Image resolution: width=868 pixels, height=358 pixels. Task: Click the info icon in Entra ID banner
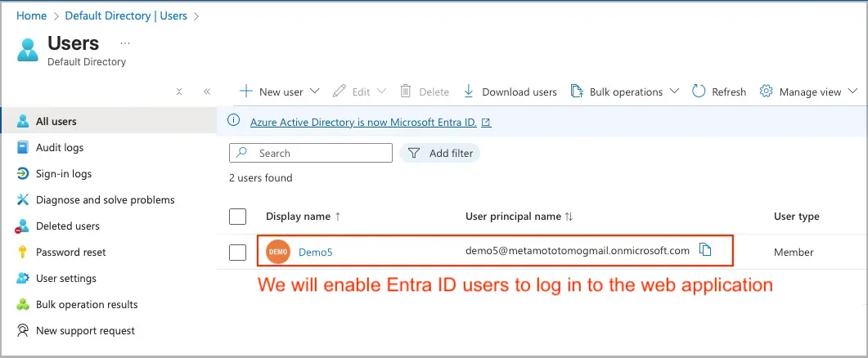click(234, 122)
